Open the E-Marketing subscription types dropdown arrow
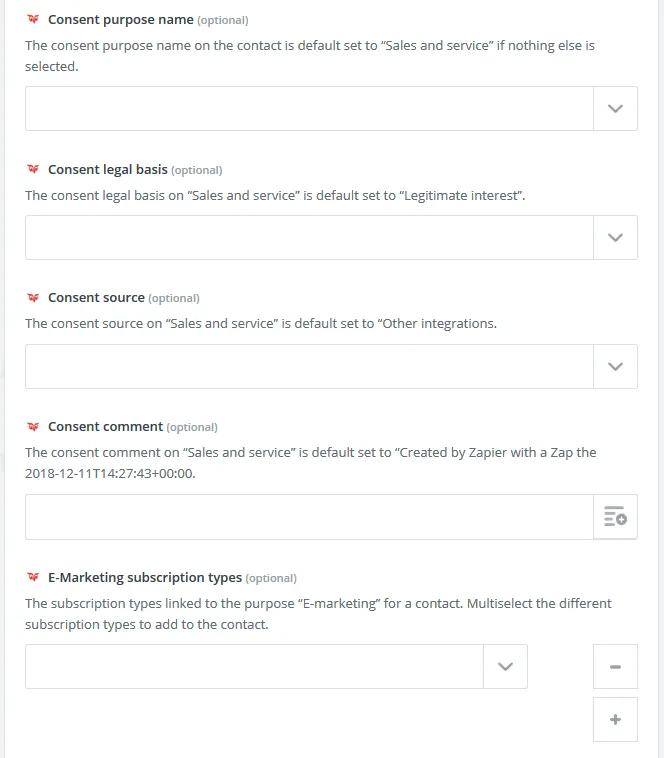664x758 pixels. (x=505, y=667)
